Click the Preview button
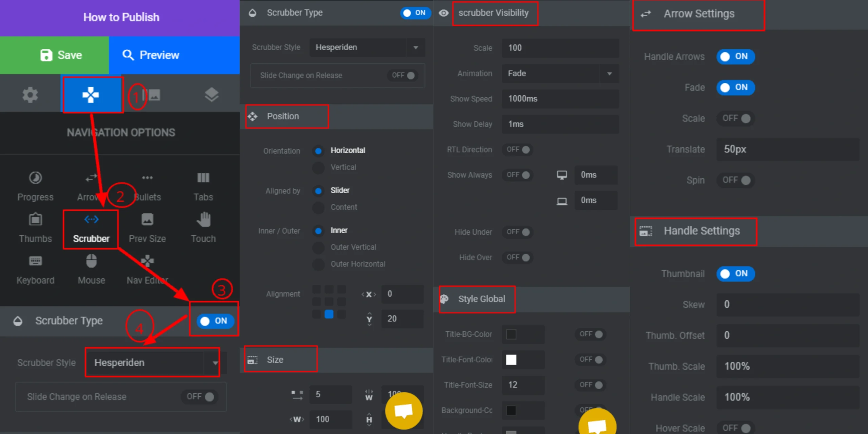 click(x=174, y=55)
